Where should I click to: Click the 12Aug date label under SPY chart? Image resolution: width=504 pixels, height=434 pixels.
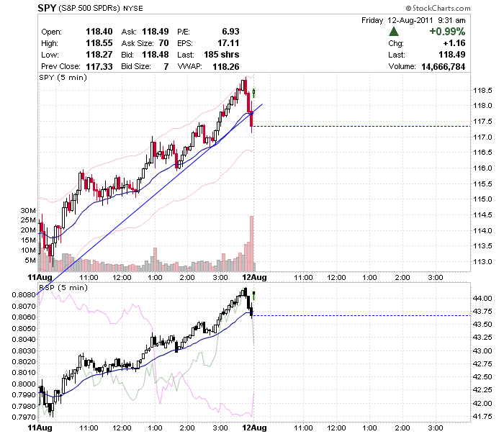254,277
